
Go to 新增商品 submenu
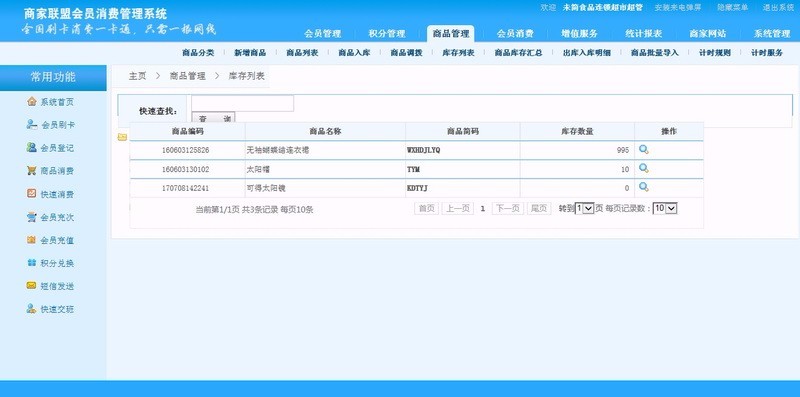point(250,53)
